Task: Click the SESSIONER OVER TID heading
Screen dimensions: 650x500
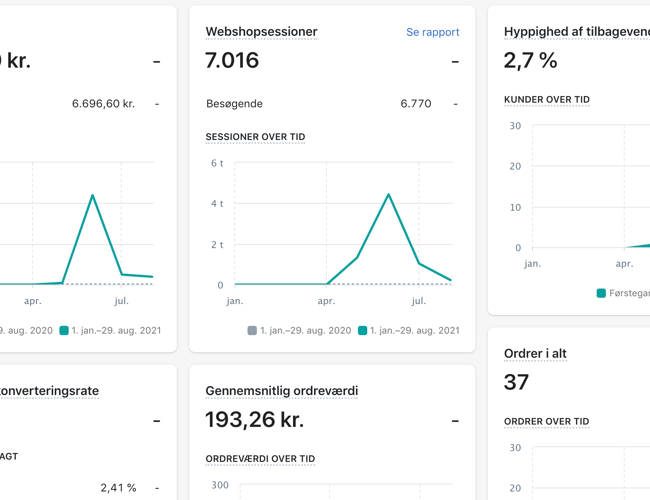Action: point(255,137)
